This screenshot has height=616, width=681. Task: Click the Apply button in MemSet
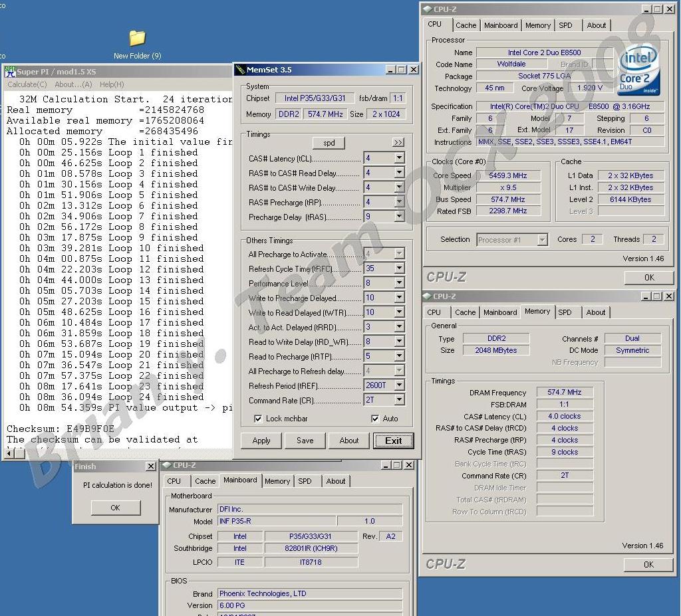261,441
